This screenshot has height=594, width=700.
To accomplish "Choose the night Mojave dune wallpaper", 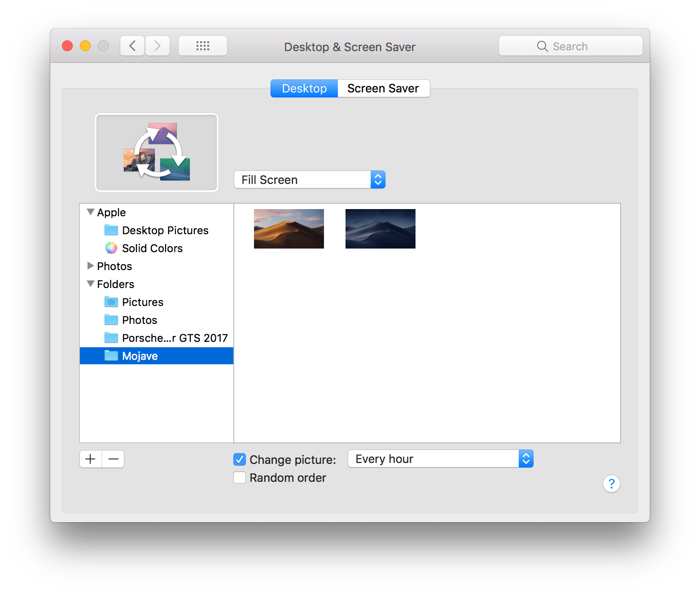I will pyautogui.click(x=381, y=229).
